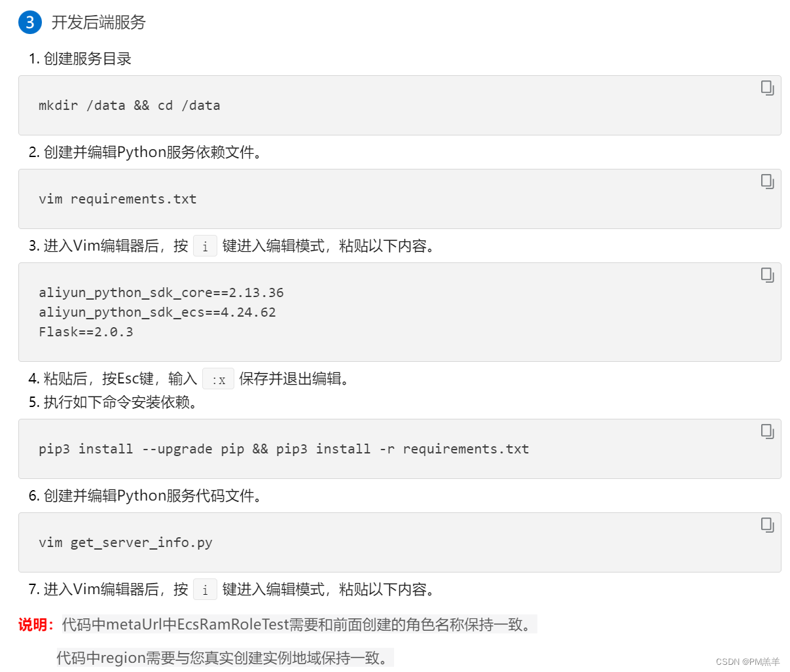This screenshot has height=672, width=790.
Task: Click the code text 'vim requirements.txt'
Action: click(118, 199)
